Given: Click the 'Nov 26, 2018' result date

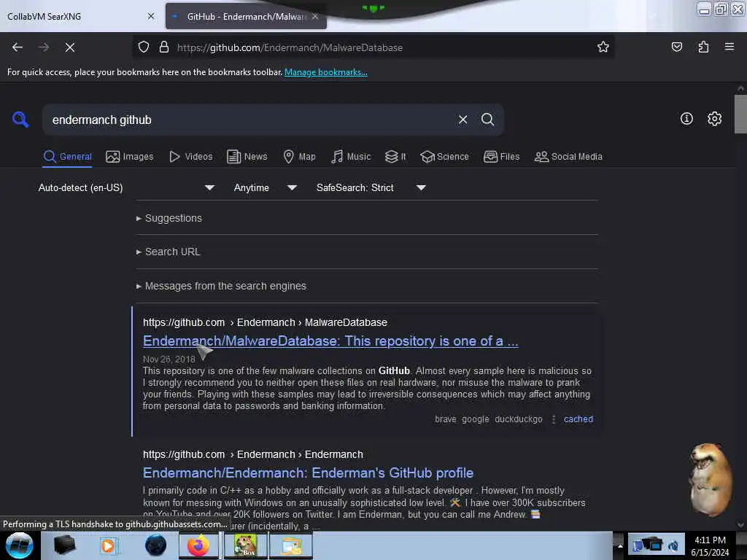Looking at the screenshot, I should click(x=169, y=359).
